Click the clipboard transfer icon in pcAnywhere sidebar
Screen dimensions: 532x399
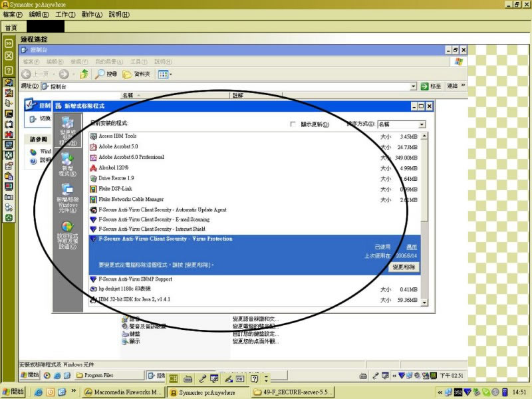coord(9,176)
